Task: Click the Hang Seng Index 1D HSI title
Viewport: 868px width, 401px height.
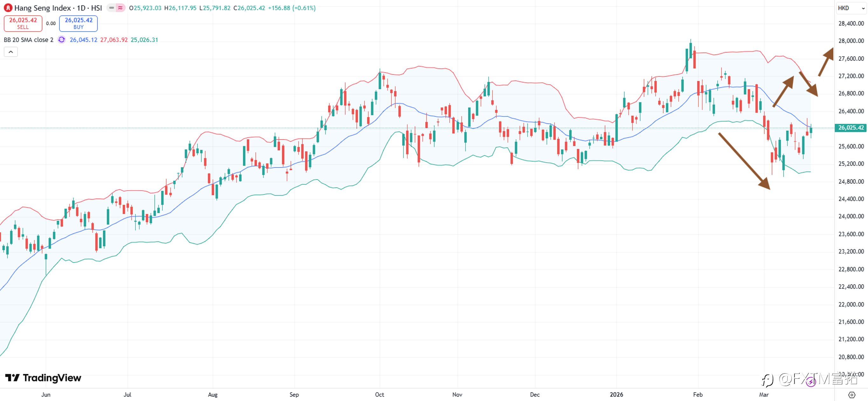Action: coord(58,8)
